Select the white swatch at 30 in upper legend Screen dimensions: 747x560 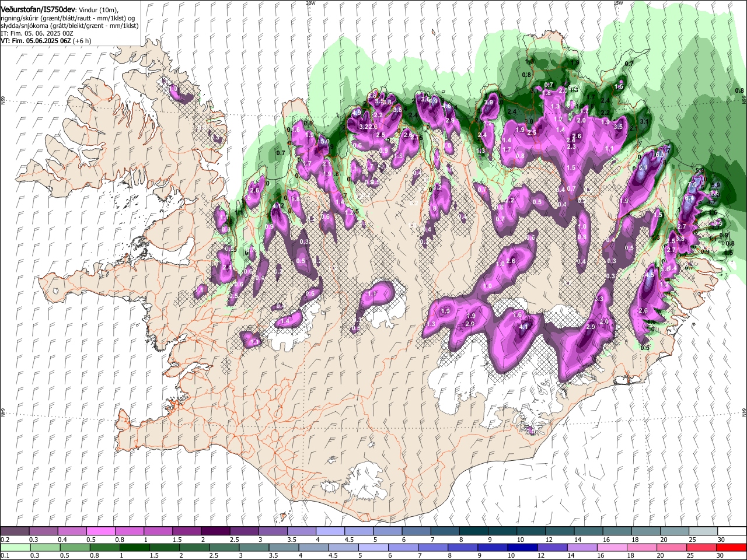pyautogui.click(x=731, y=531)
